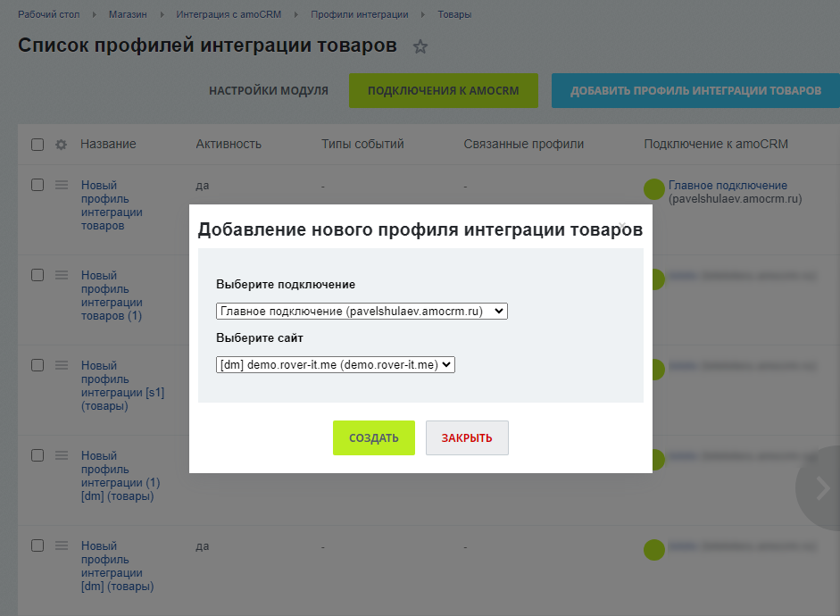
Task: Open row menu for 'интеграции [dm] (товары)' last row
Action: click(x=62, y=545)
